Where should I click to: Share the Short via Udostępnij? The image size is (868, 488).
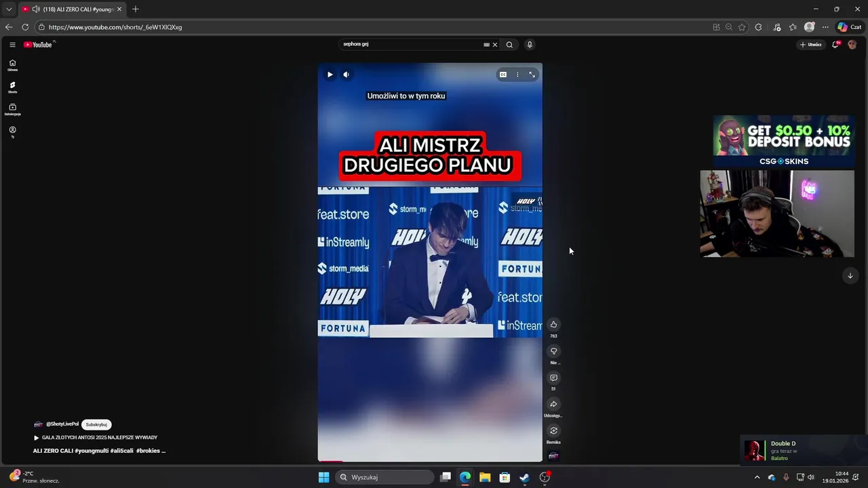pyautogui.click(x=553, y=404)
